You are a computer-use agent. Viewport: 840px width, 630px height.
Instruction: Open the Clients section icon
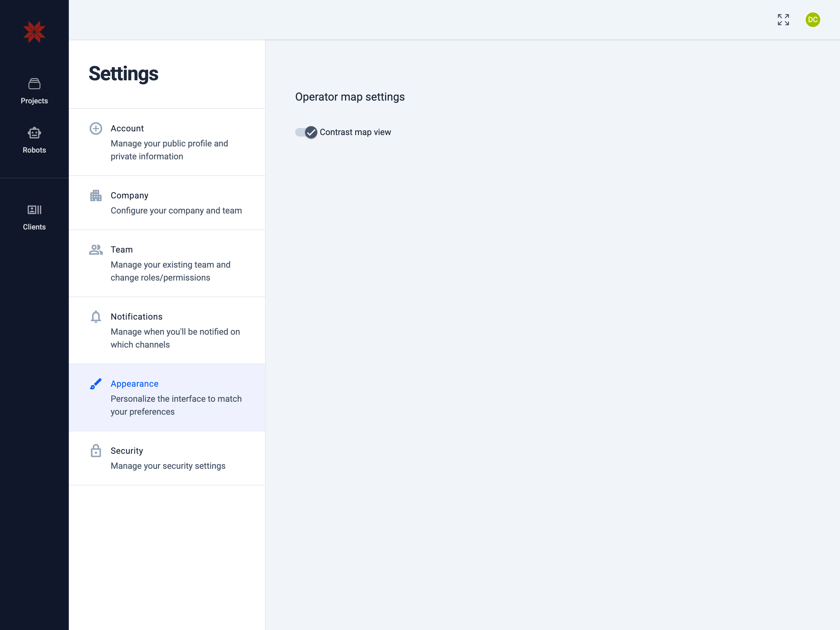(x=34, y=210)
